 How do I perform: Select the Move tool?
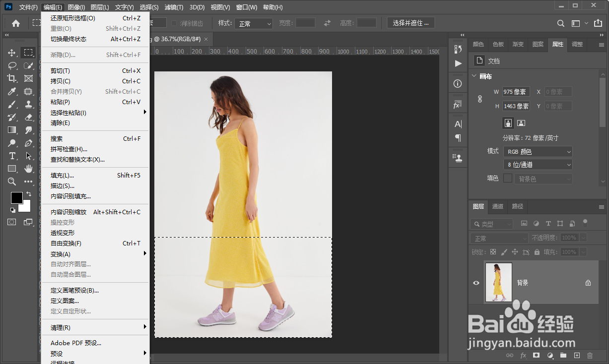pyautogui.click(x=12, y=53)
